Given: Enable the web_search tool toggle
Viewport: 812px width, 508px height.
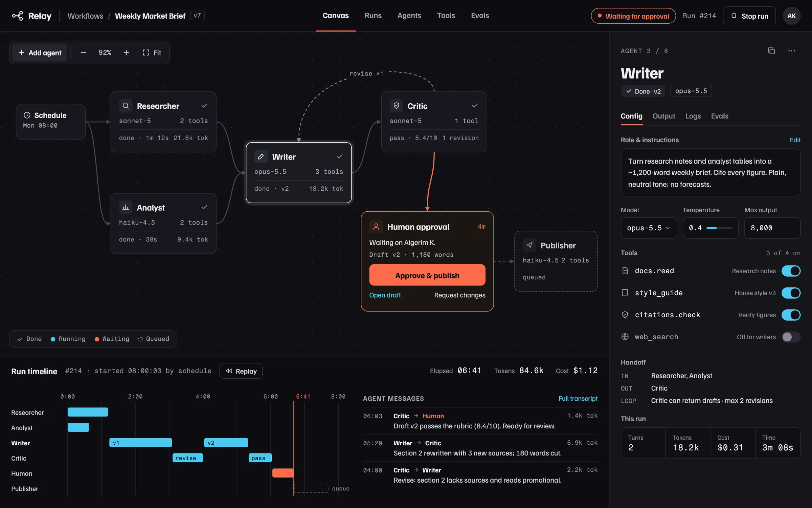Looking at the screenshot, I should [791, 337].
